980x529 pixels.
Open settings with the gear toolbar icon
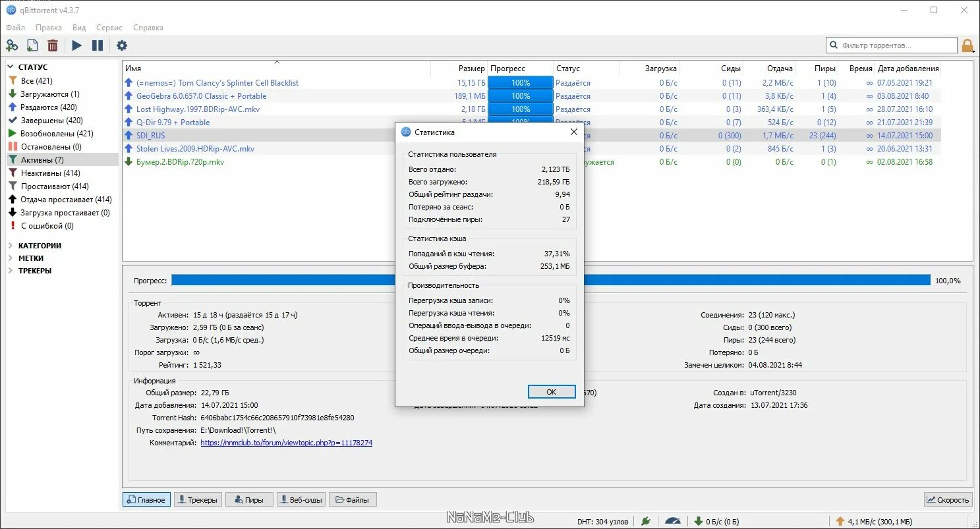coord(122,45)
